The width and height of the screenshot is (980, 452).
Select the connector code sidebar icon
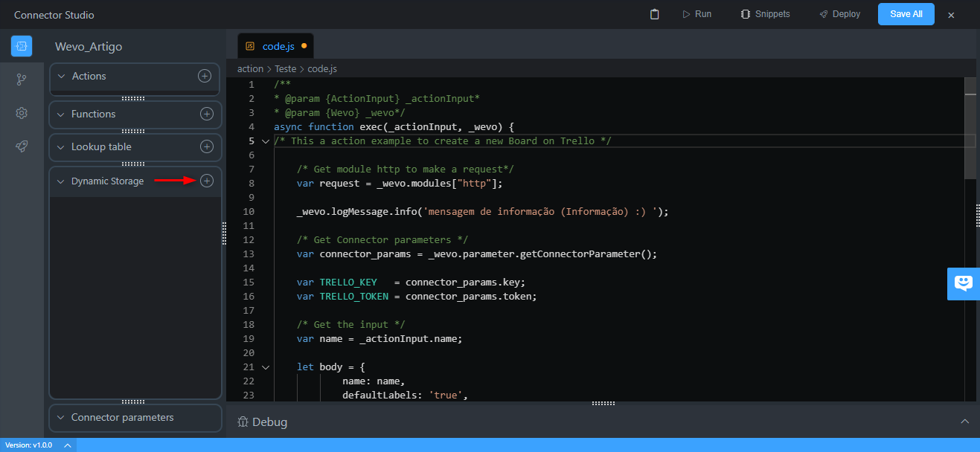point(22,46)
